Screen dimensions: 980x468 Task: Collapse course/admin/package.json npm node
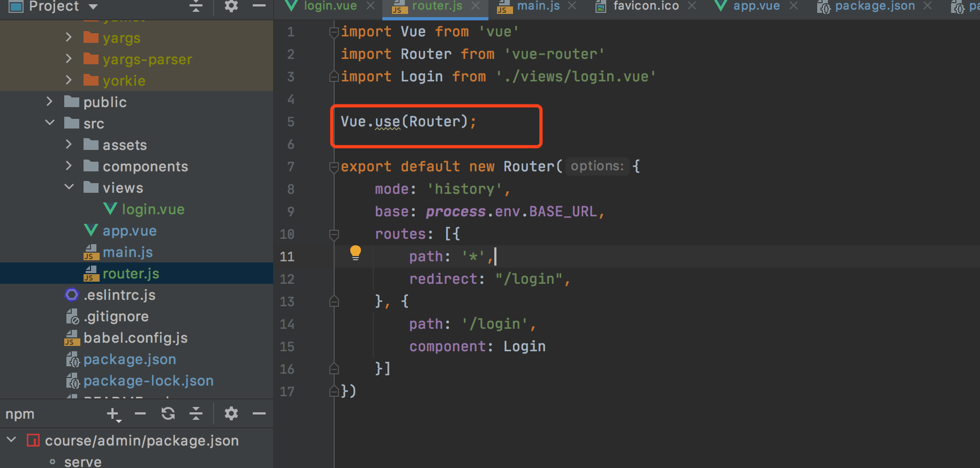(11, 440)
